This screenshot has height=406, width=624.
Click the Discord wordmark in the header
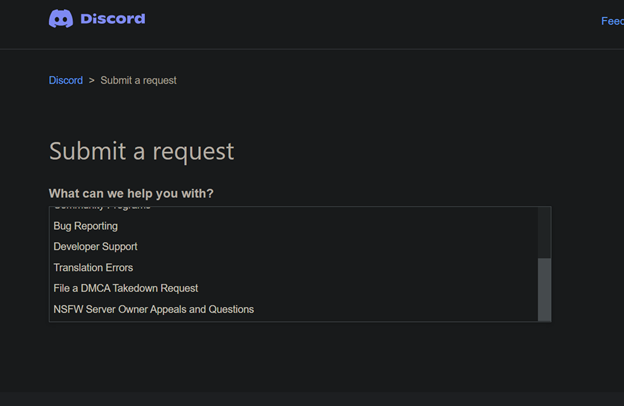click(x=112, y=19)
